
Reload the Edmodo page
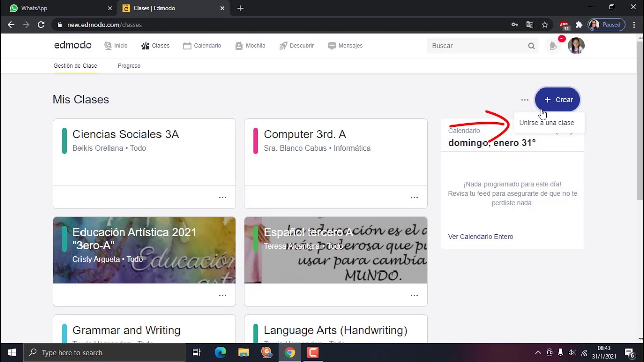click(x=41, y=25)
